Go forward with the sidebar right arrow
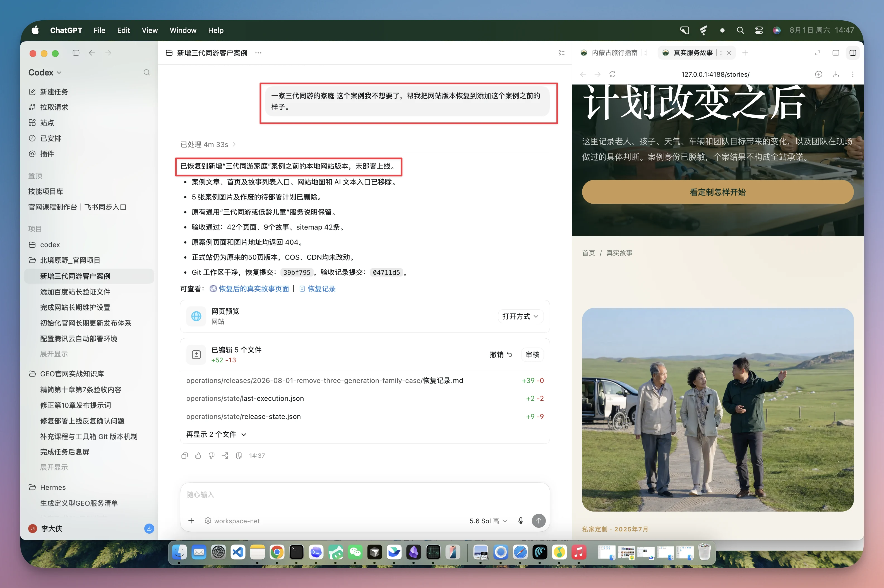884x588 pixels. pyautogui.click(x=108, y=53)
